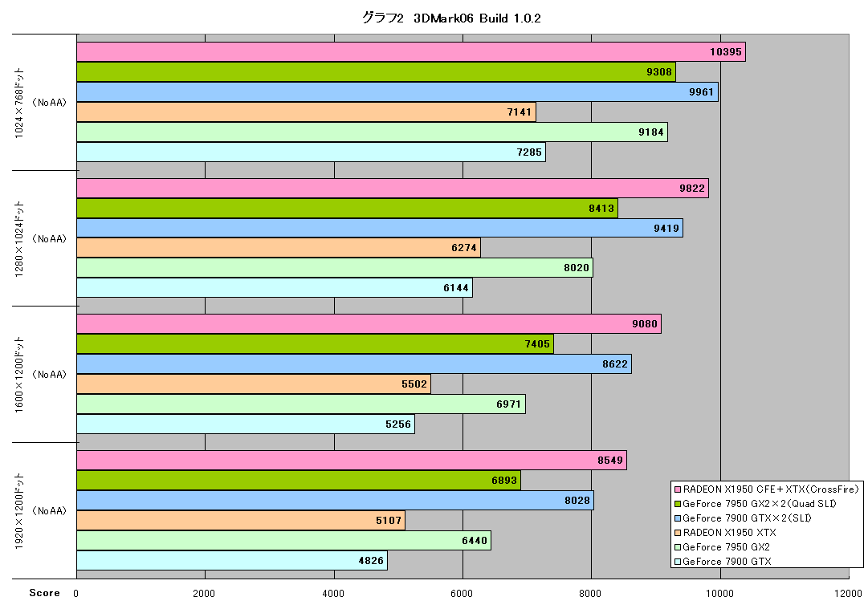Click legend label 'GeForce 7900 GTX'
The width and height of the screenshot is (868, 605).
[727, 562]
